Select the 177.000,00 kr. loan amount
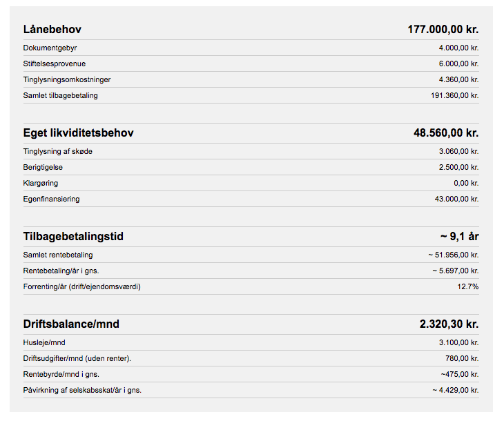 [x=443, y=29]
